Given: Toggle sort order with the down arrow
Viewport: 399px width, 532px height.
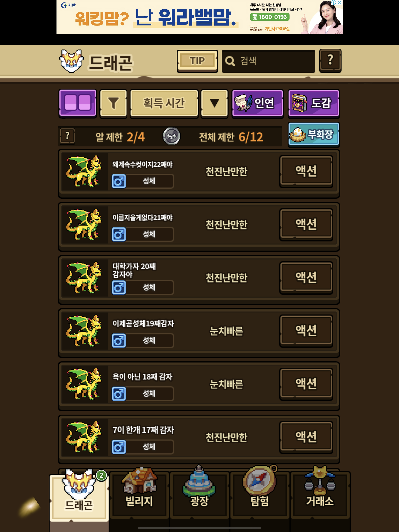Looking at the screenshot, I should pos(214,103).
